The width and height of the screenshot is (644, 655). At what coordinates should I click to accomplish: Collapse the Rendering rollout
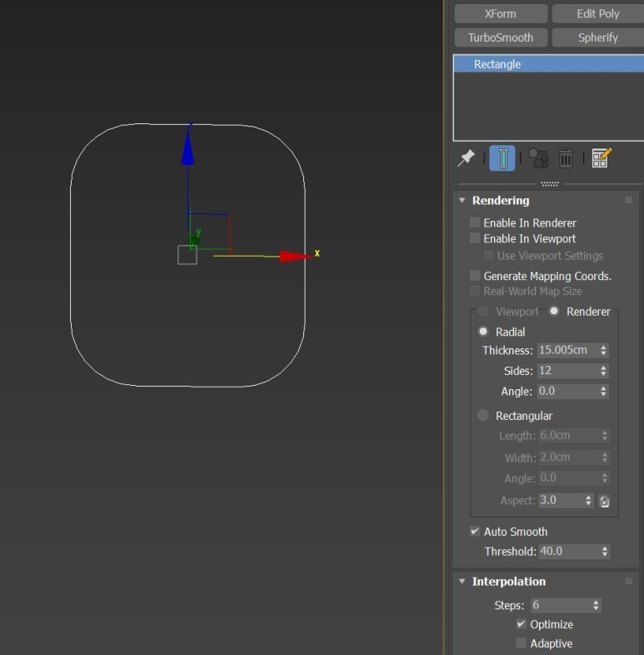(x=462, y=201)
